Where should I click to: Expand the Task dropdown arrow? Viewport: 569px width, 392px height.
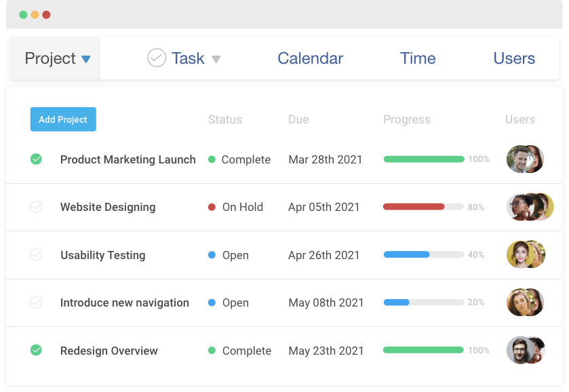[x=217, y=59]
